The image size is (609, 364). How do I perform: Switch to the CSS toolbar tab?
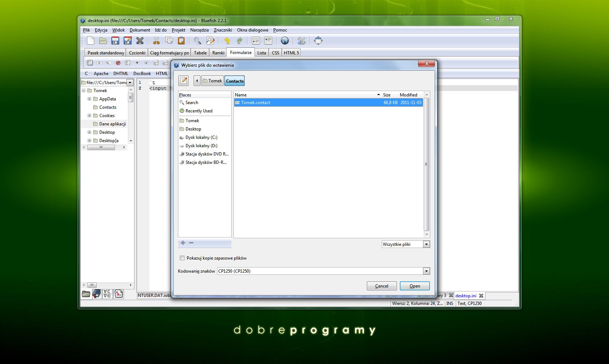click(275, 53)
